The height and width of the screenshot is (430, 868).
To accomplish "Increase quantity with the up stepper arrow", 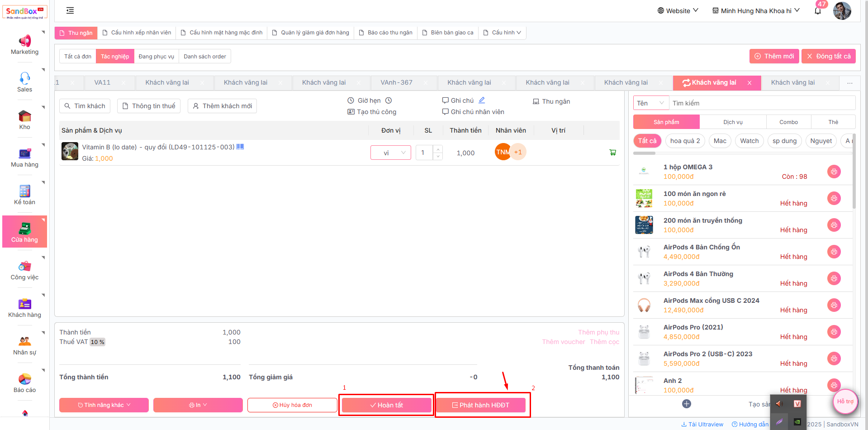I will tap(437, 149).
